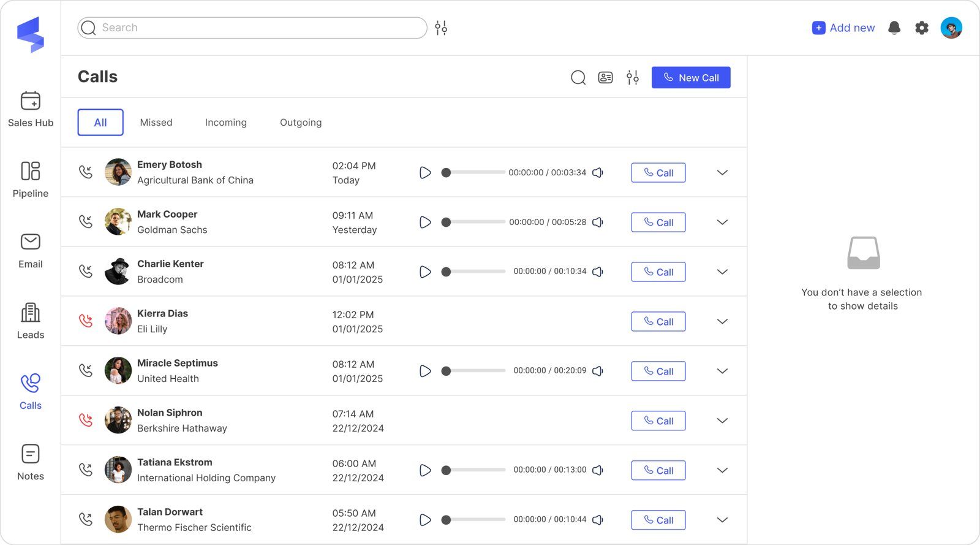Call back Miracle Septimus
Screen dimensions: 980x545
pos(658,372)
